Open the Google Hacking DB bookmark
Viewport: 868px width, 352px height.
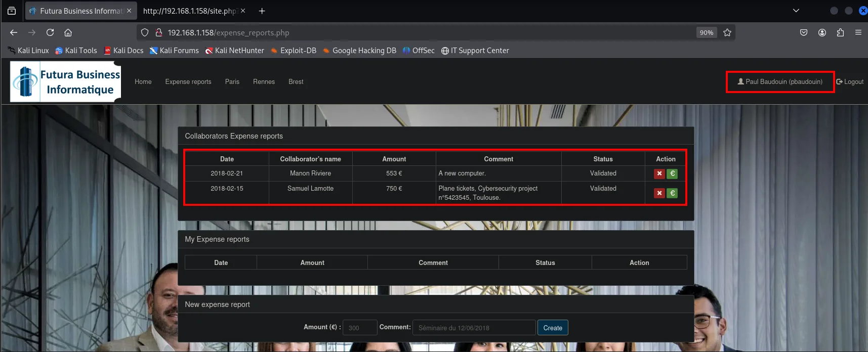(x=359, y=51)
